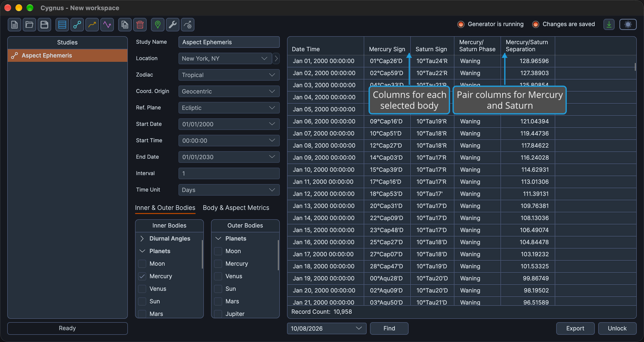The image size is (644, 342).
Task: Create a new workspace with the document icon
Action: [x=14, y=25]
